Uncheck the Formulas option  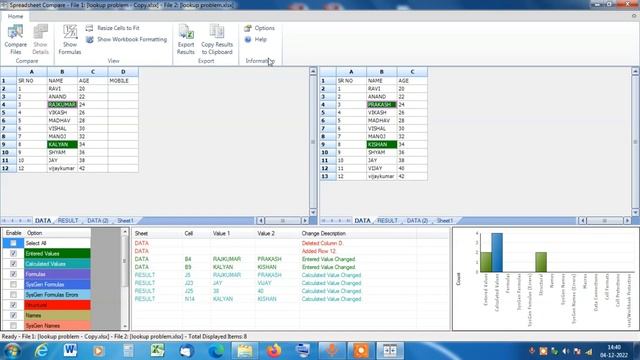[x=13, y=274]
